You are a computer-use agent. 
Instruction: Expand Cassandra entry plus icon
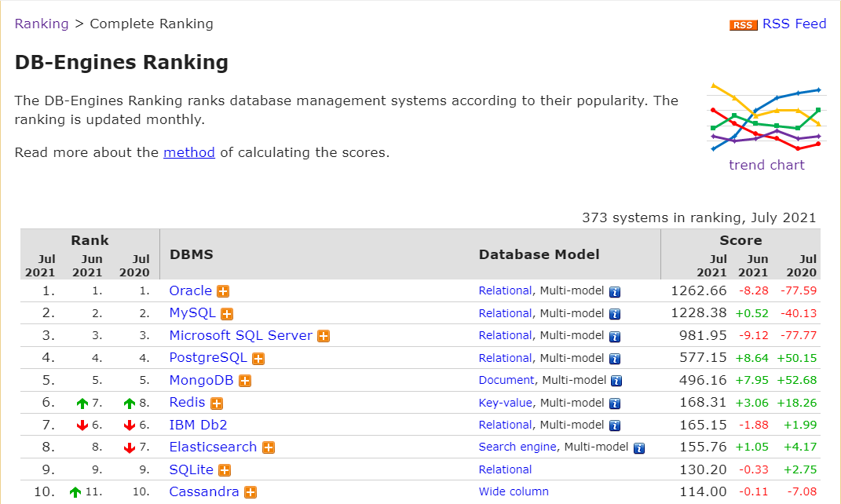[x=249, y=491]
